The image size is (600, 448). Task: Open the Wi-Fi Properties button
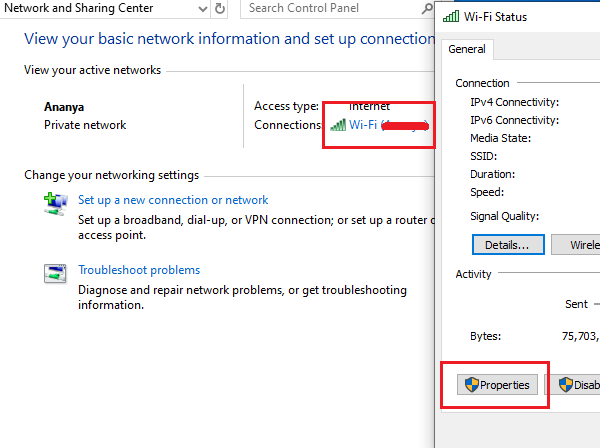(496, 385)
